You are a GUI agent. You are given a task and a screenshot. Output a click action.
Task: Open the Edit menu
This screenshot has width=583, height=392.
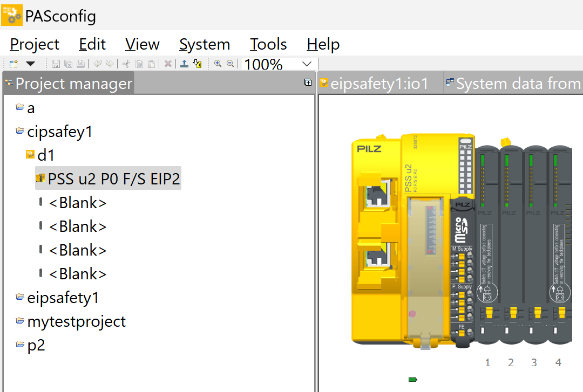(x=92, y=45)
